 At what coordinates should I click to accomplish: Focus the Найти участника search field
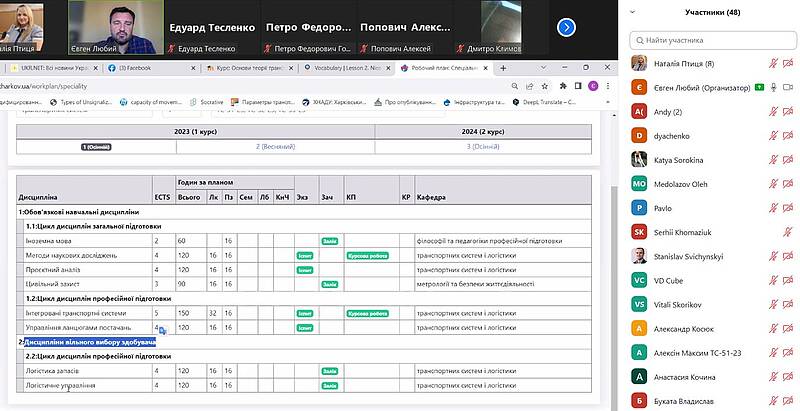coord(713,40)
